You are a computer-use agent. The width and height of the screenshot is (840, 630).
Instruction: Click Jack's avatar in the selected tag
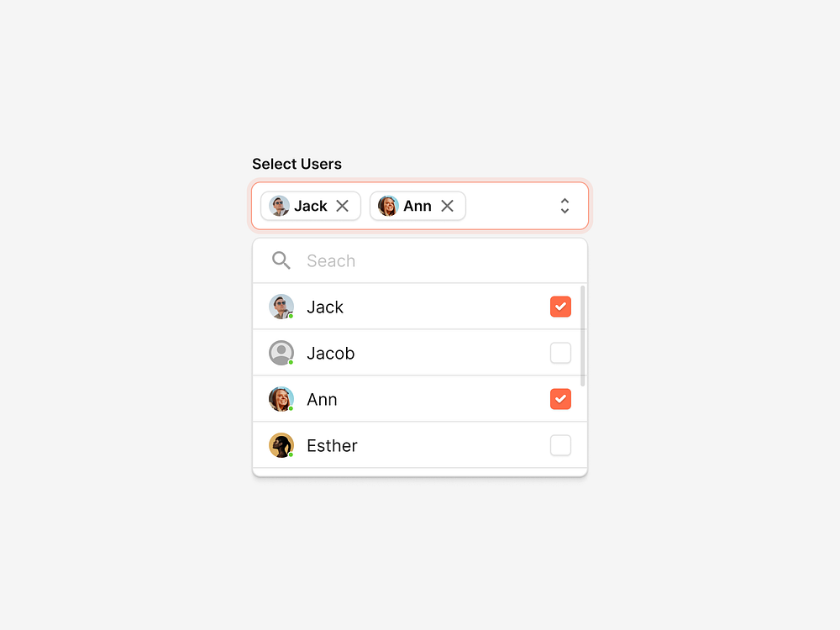click(280, 206)
